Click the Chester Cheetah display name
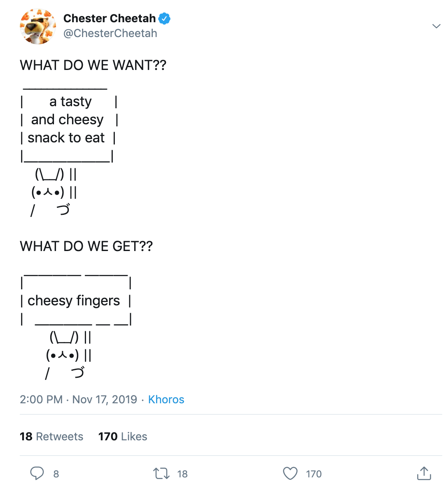 (x=110, y=19)
